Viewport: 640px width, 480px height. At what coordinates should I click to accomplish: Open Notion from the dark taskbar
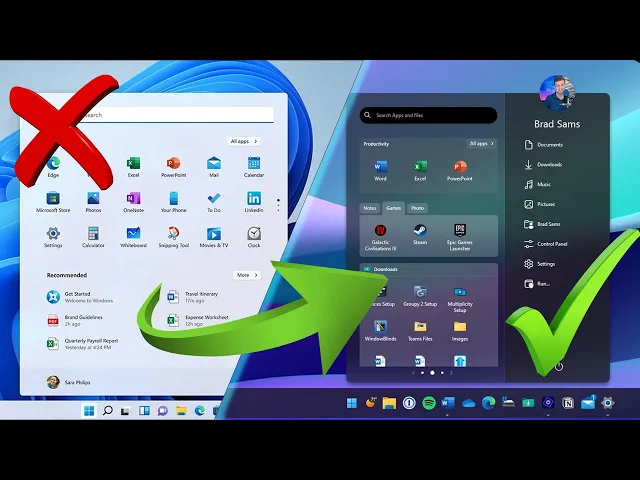pyautogui.click(x=568, y=403)
